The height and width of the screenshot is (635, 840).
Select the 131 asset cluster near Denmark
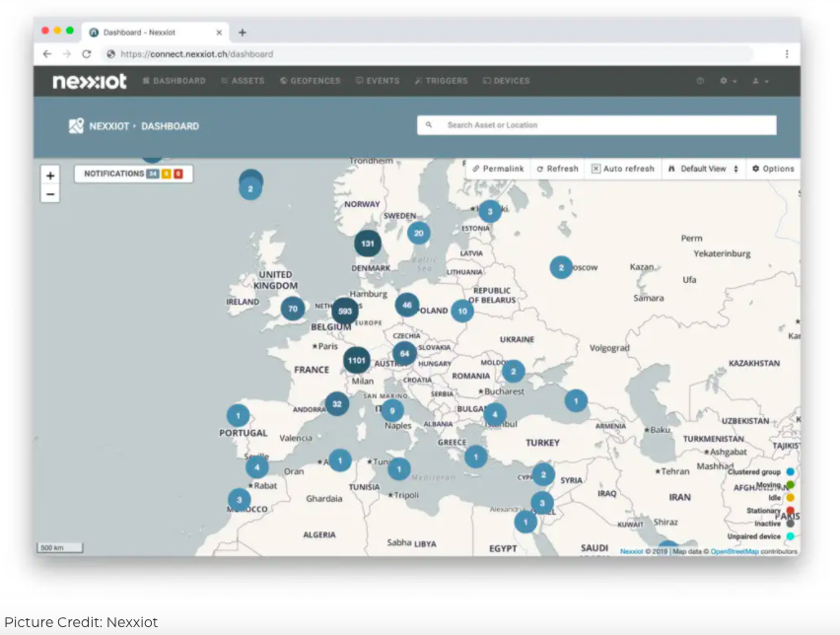pyautogui.click(x=368, y=244)
